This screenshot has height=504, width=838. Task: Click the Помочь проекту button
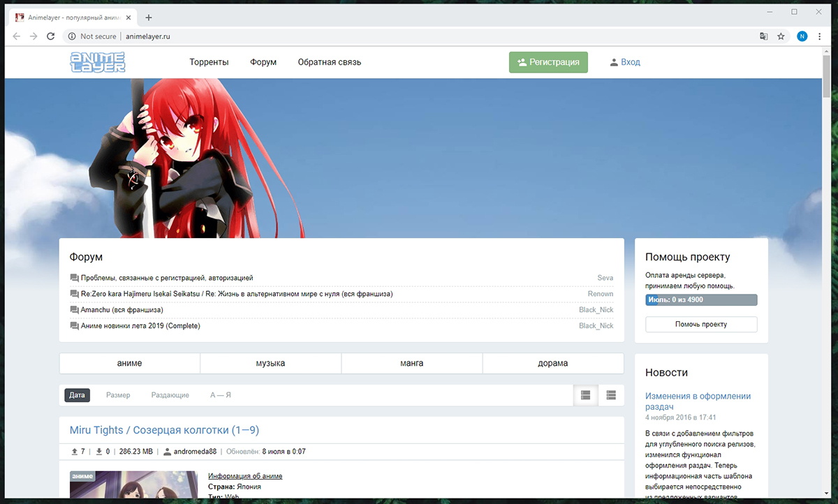(x=701, y=325)
